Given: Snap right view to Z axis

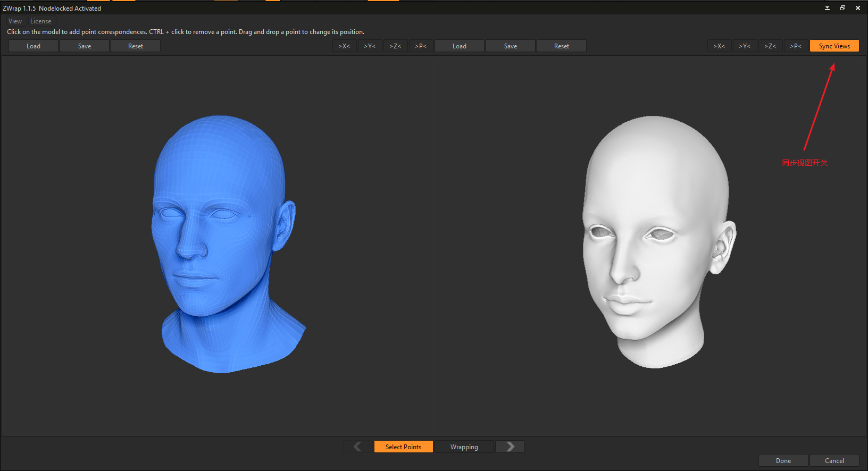Looking at the screenshot, I should (770, 46).
